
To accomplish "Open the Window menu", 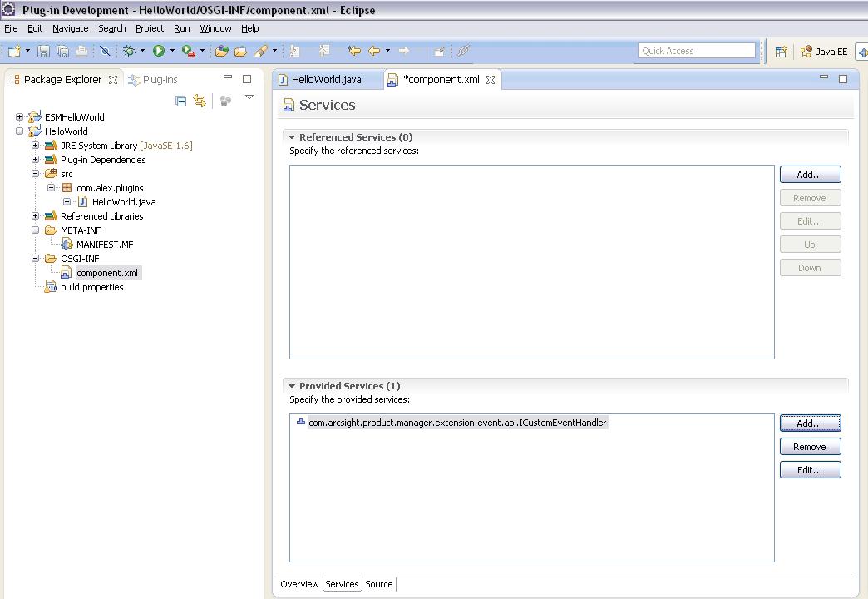I will point(215,28).
